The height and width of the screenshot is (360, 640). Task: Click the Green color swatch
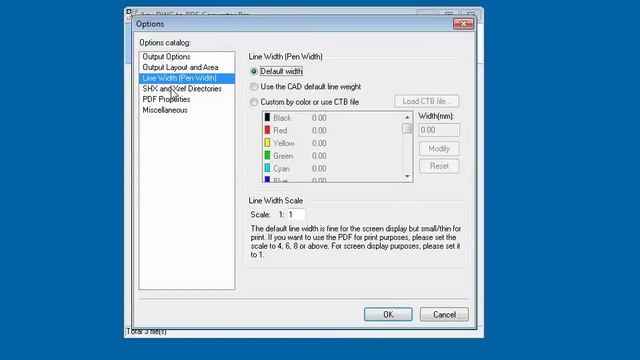coord(267,156)
